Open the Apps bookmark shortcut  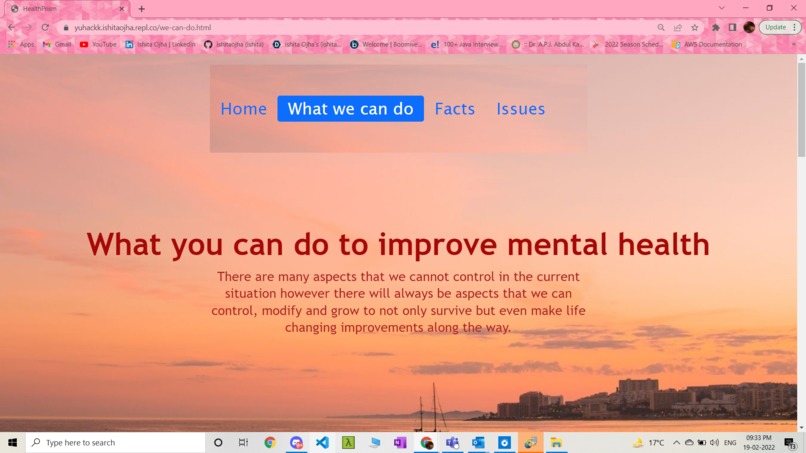click(x=21, y=45)
